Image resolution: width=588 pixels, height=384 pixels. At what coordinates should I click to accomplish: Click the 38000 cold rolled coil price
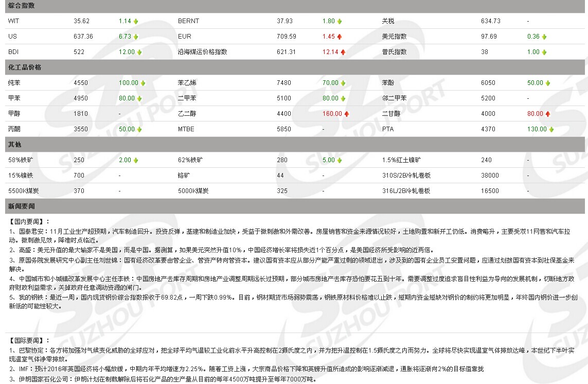tap(490, 176)
